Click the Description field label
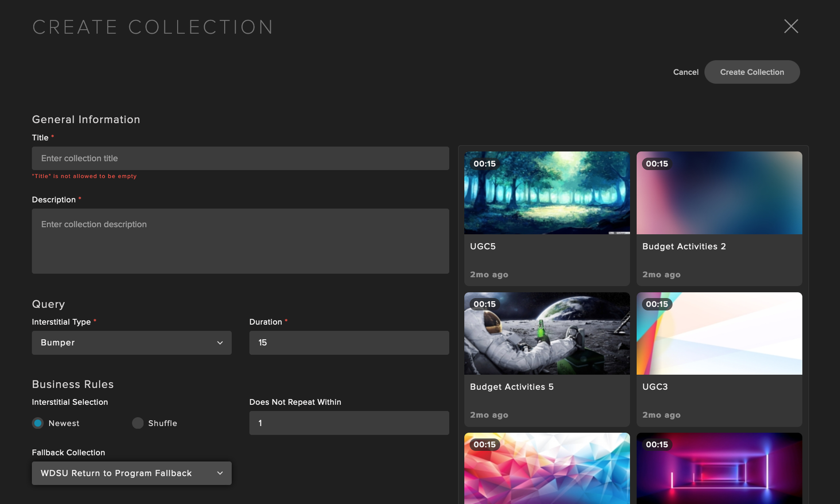The height and width of the screenshot is (504, 840). [x=54, y=200]
